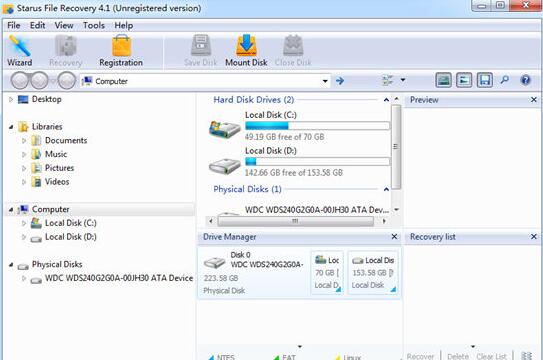Go back with first round navigation button

coord(20,81)
